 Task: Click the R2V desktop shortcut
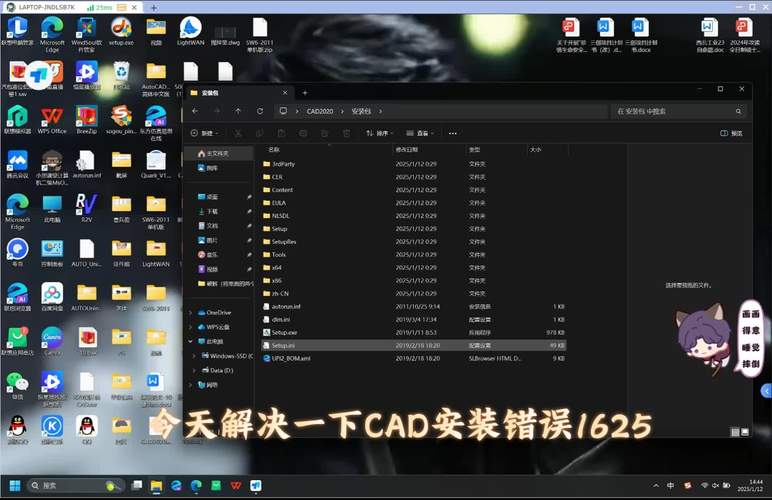(87, 207)
